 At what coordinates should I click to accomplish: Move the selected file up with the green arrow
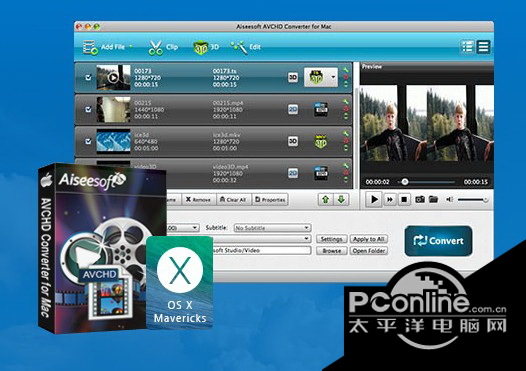[325, 200]
